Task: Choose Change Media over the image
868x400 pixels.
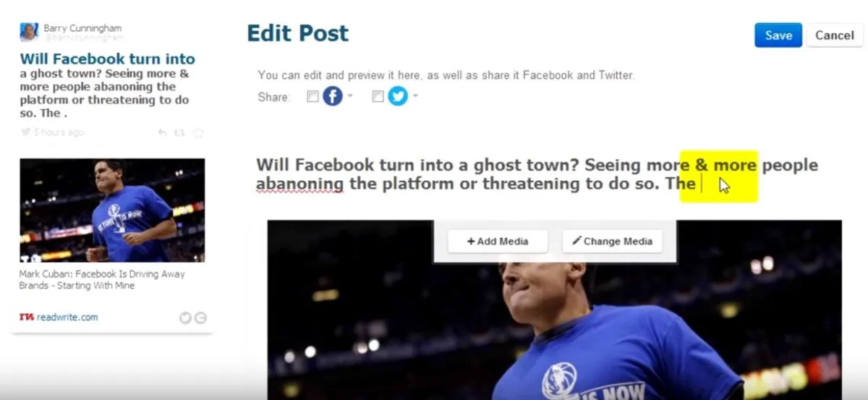Action: click(612, 242)
